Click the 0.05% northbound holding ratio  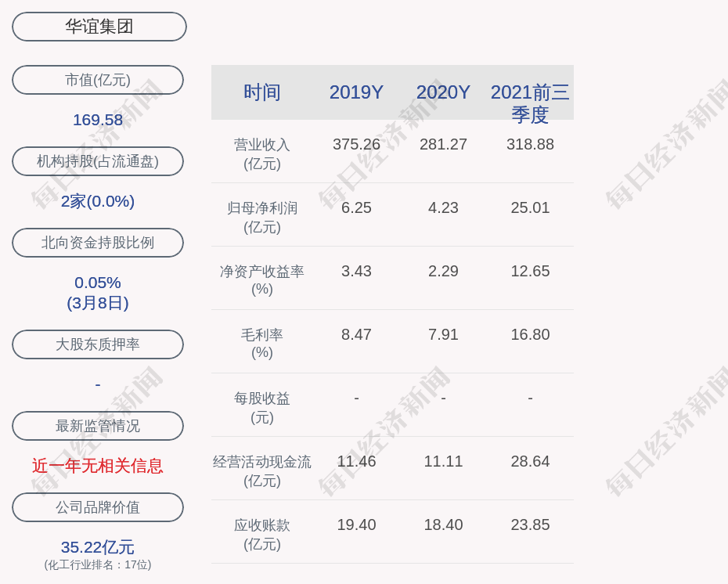tap(98, 283)
